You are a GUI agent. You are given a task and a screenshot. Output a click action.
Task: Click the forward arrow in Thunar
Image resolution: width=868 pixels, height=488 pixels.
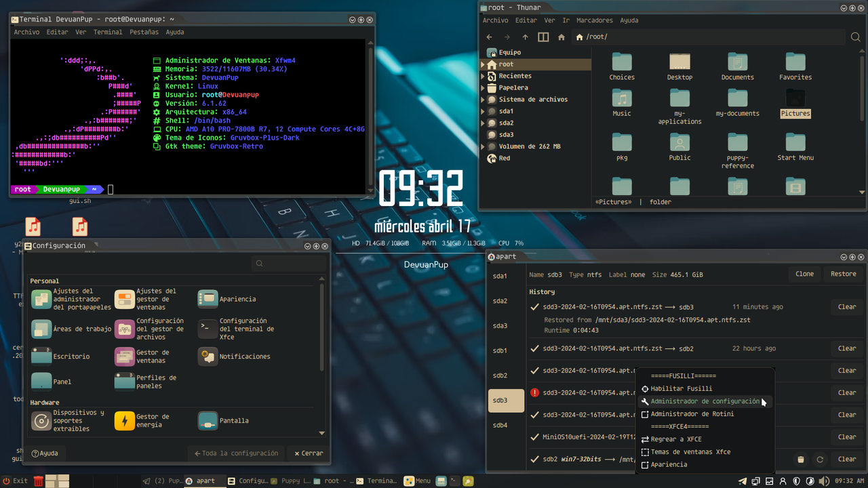click(x=507, y=37)
